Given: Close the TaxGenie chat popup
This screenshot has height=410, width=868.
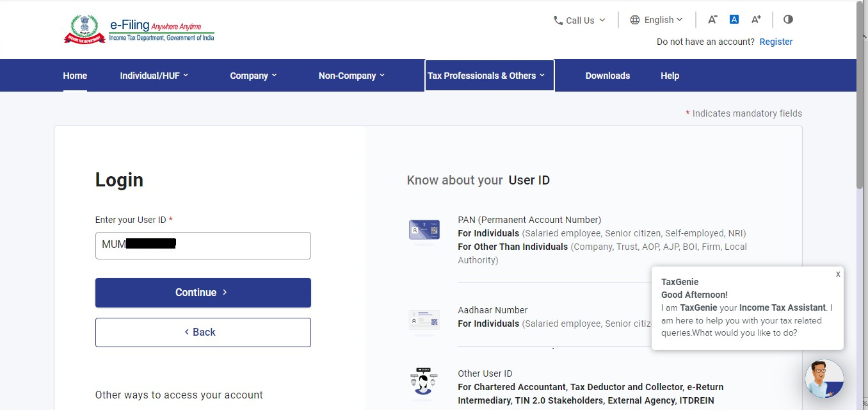Looking at the screenshot, I should pos(837,274).
